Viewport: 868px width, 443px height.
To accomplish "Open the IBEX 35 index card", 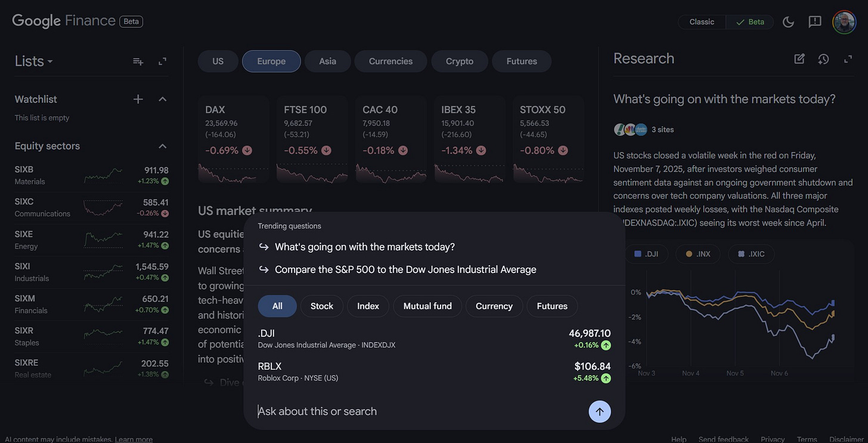I will point(469,140).
